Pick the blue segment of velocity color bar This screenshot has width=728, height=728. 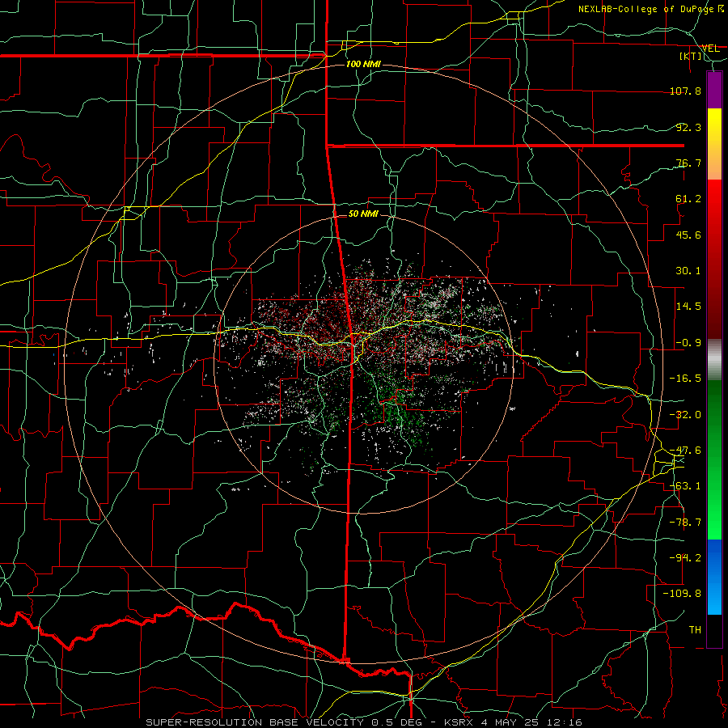click(714, 577)
